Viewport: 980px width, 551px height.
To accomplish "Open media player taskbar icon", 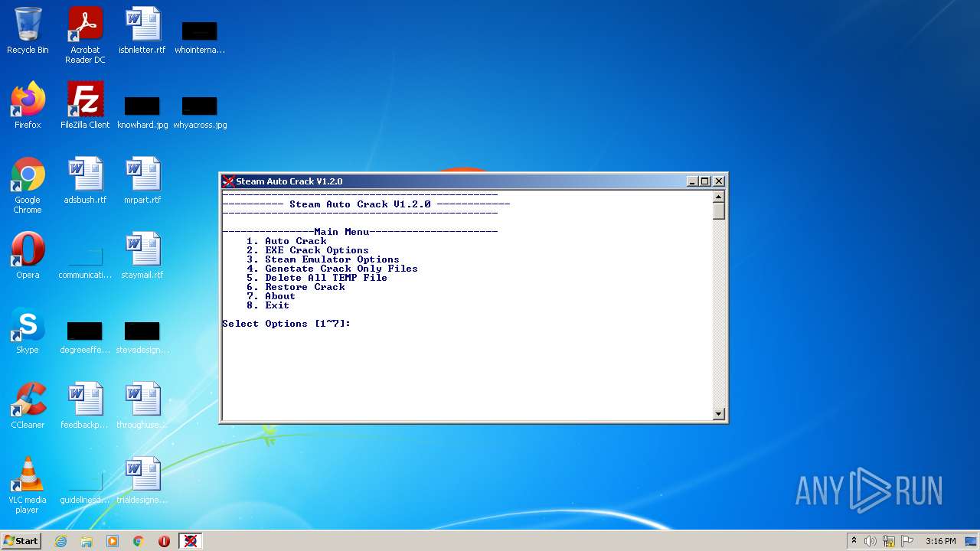I will pyautogui.click(x=113, y=541).
